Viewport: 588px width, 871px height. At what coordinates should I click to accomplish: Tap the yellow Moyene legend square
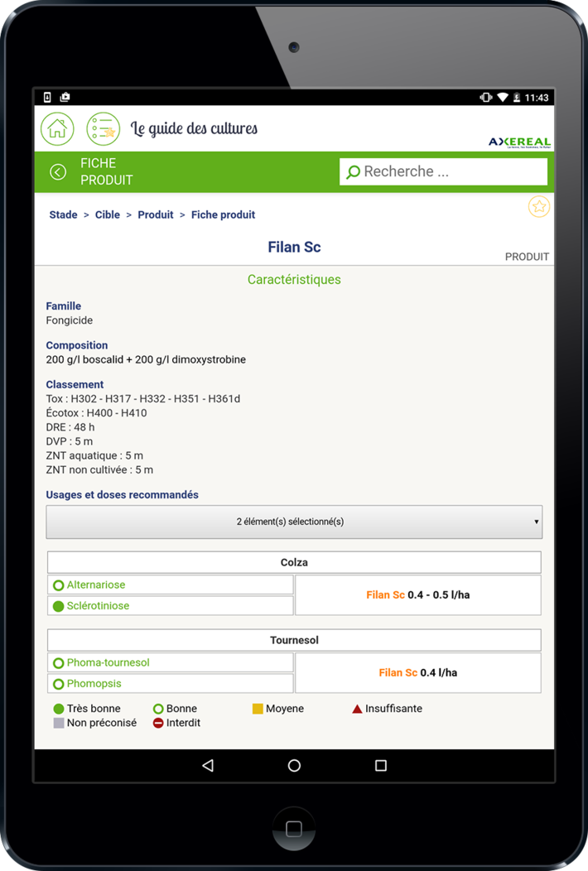point(258,709)
